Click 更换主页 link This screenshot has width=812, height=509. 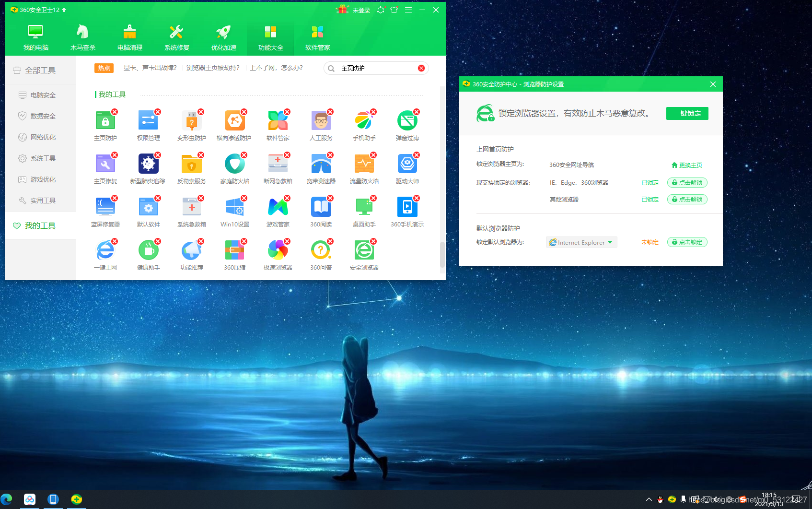click(686, 165)
